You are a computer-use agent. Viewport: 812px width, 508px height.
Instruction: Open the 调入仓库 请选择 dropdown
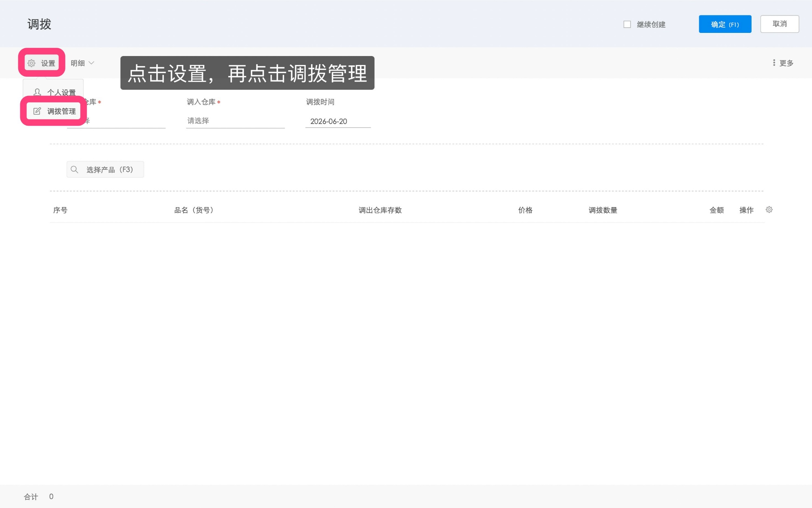[x=235, y=121]
